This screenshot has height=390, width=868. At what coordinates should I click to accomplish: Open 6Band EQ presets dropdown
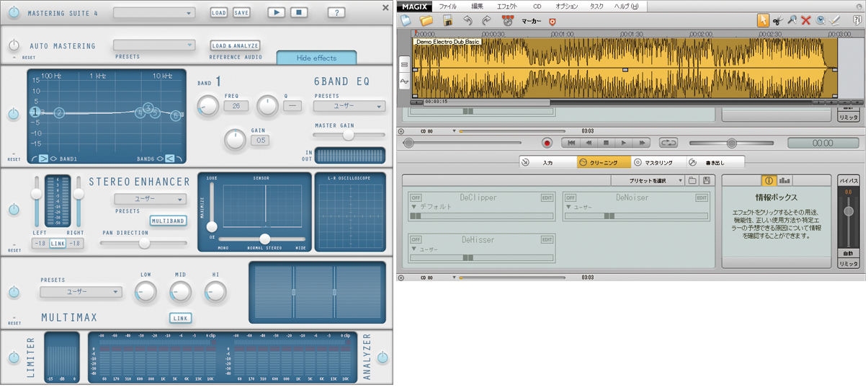349,107
